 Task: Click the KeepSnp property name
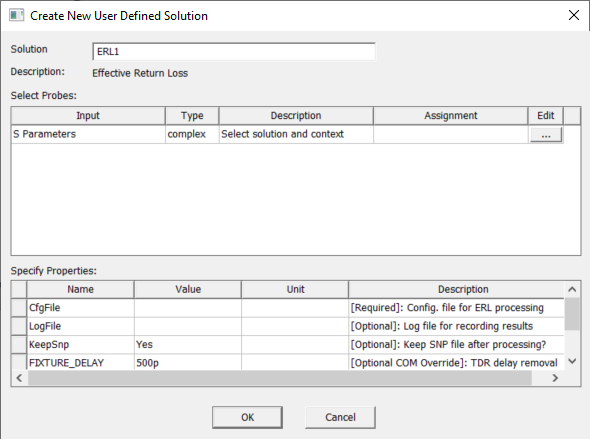click(x=81, y=345)
